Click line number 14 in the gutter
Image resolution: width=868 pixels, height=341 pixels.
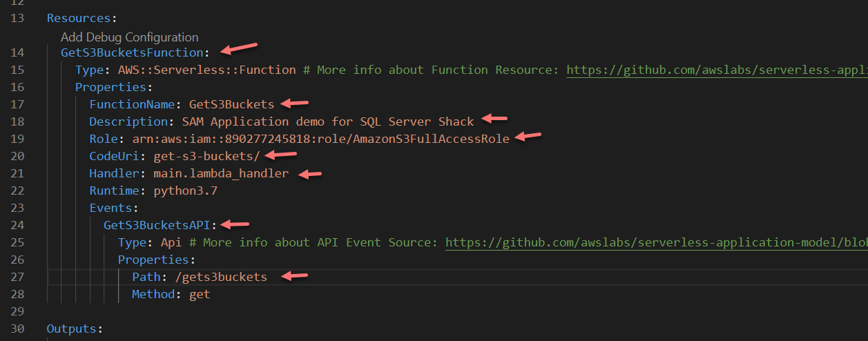coord(18,52)
